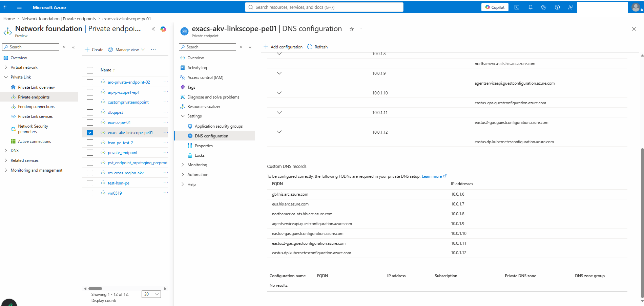Collapse the private endpoint resource menu
Screen dimensions: 644x306
point(250,47)
